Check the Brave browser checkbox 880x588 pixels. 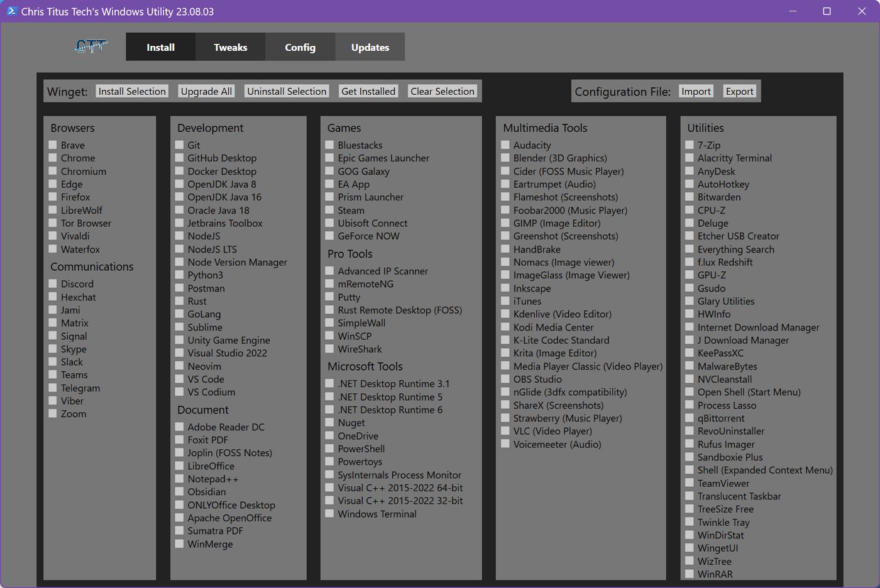(53, 144)
